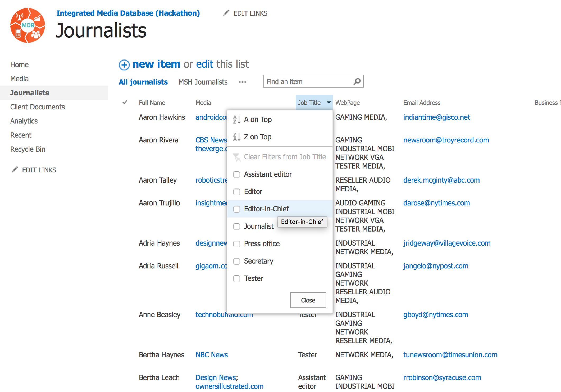Screen dimensions: 561x392
Task: Check the Tester filter checkbox
Action: tap(236, 279)
